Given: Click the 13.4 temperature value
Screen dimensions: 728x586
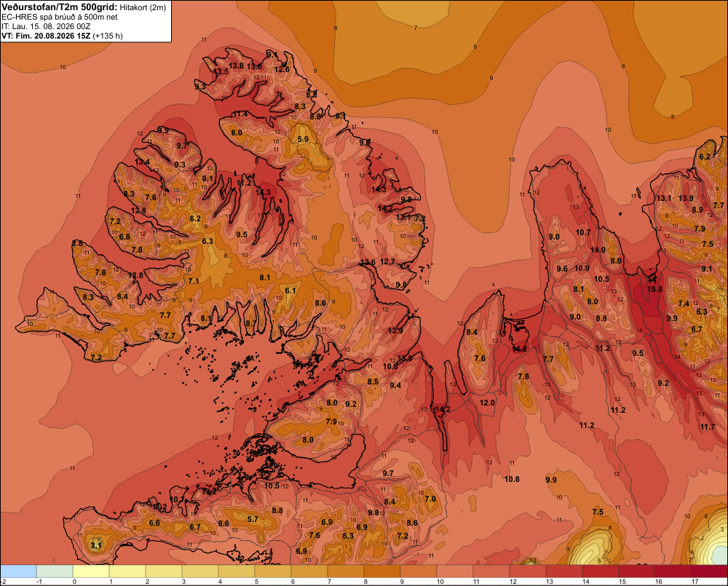Looking at the screenshot, I should point(142,162).
